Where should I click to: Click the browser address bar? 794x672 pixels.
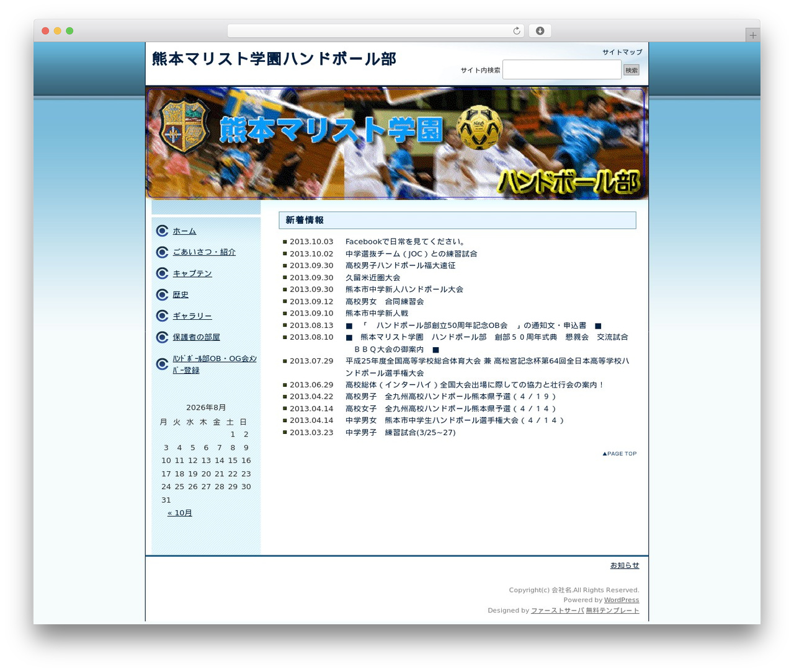[x=376, y=31]
